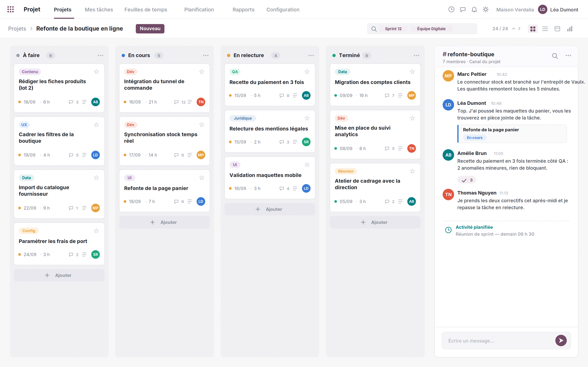
Task: Star the Refonte de la page panier card
Action: click(202, 178)
